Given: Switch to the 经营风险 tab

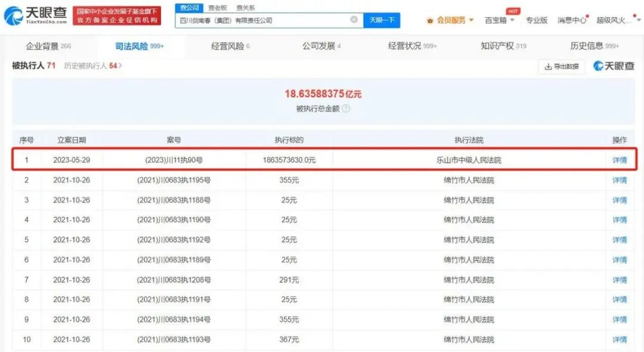Looking at the screenshot, I should (x=230, y=46).
